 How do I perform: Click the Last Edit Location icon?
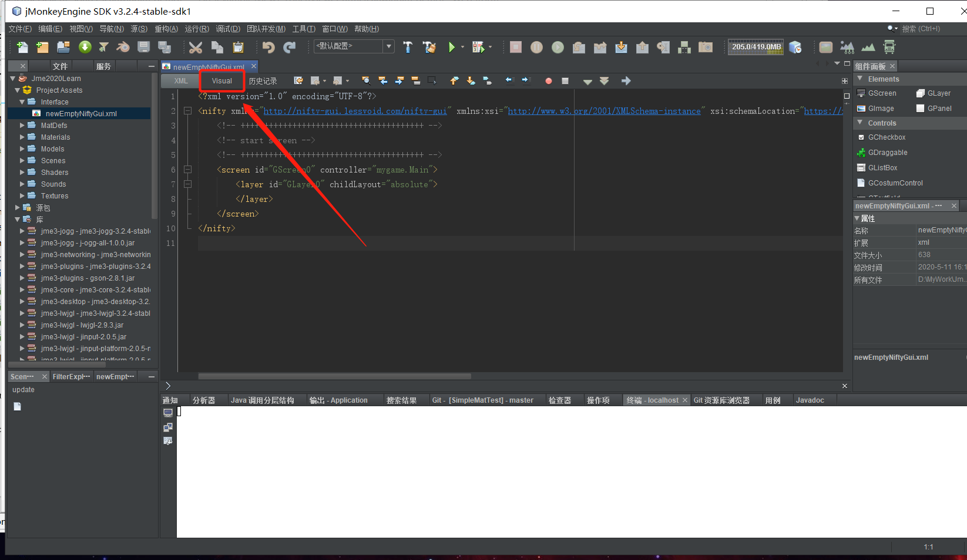(x=298, y=80)
